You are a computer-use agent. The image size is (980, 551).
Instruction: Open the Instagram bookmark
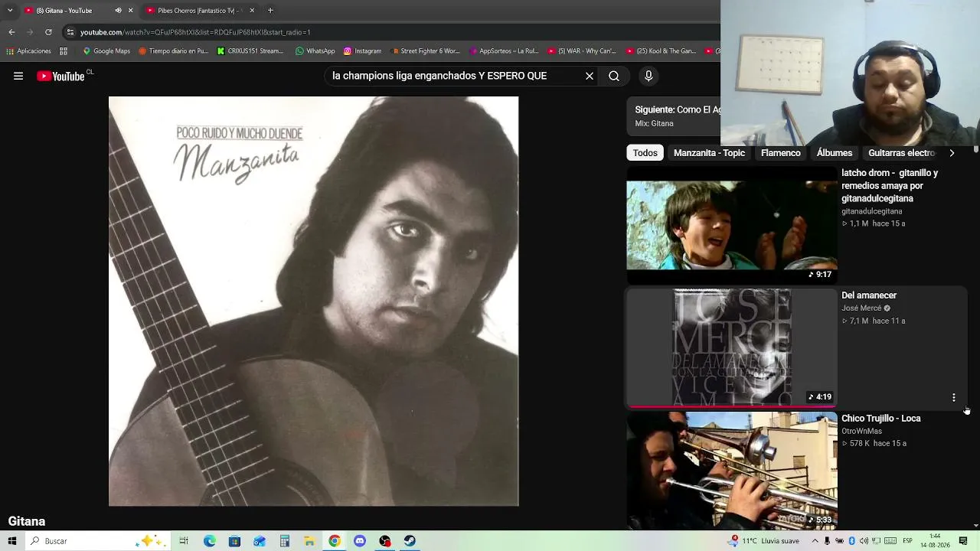click(362, 51)
